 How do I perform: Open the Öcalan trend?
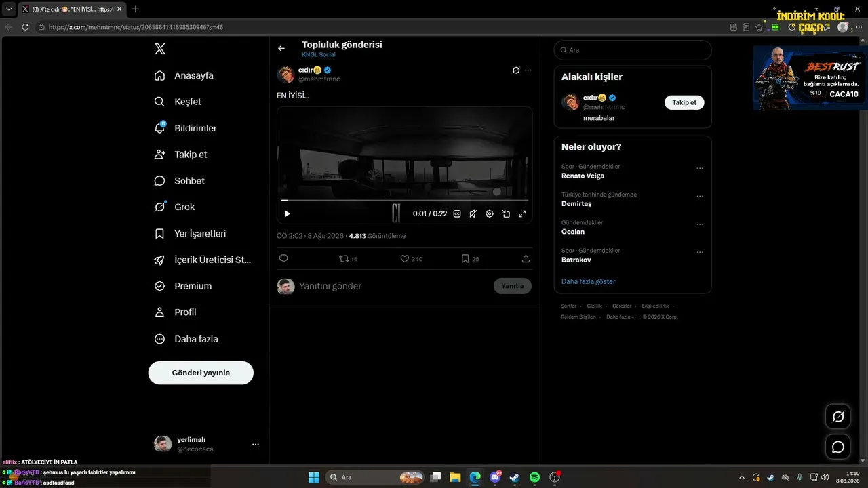pyautogui.click(x=573, y=232)
